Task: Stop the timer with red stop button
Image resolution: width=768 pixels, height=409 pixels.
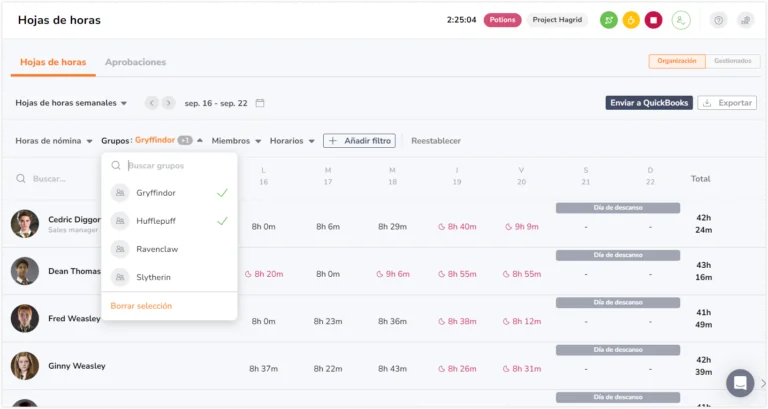Action: pyautogui.click(x=653, y=20)
